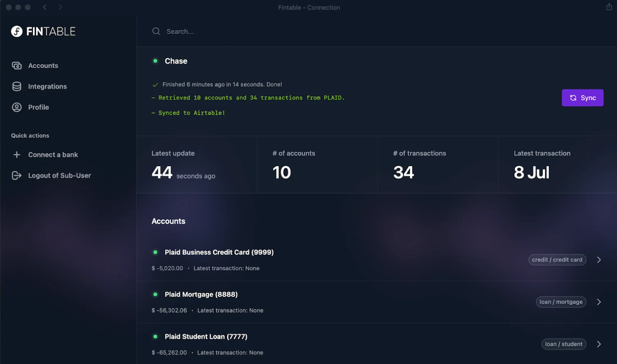Click the Chase connection title
Image resolution: width=617 pixels, height=364 pixels.
coord(176,61)
